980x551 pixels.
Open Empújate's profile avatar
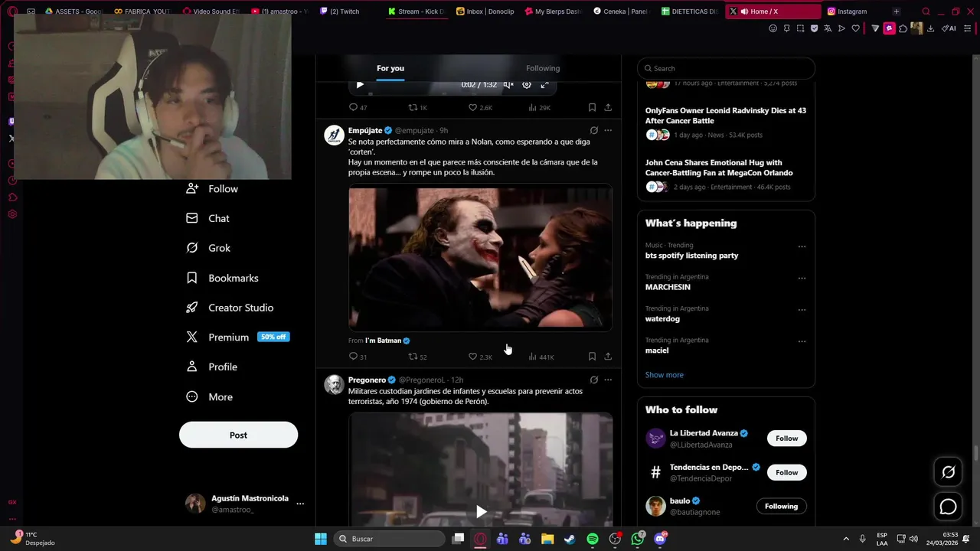pos(334,135)
